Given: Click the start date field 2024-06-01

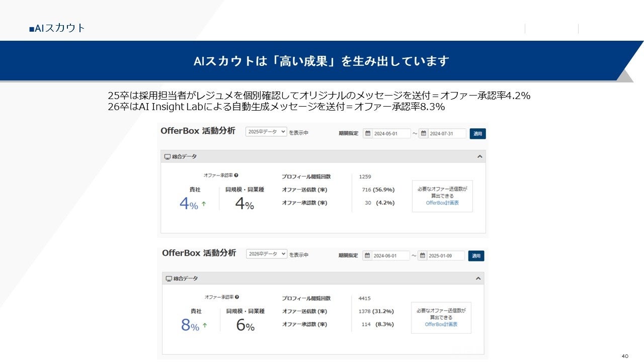Looking at the screenshot, I should coord(391,256).
